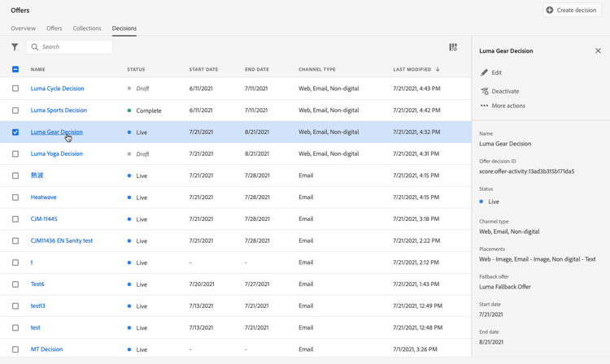Image resolution: width=610 pixels, height=364 pixels.
Task: Open the CJM11436 EN Sanity test link
Action: pos(62,240)
